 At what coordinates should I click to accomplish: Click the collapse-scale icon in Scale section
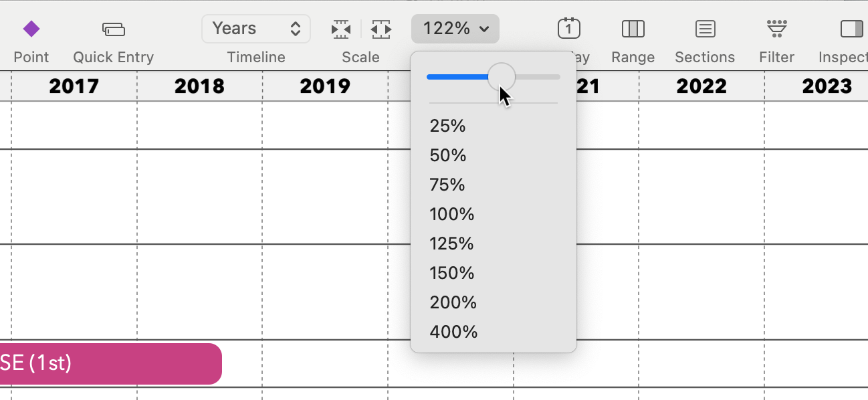coord(340,29)
